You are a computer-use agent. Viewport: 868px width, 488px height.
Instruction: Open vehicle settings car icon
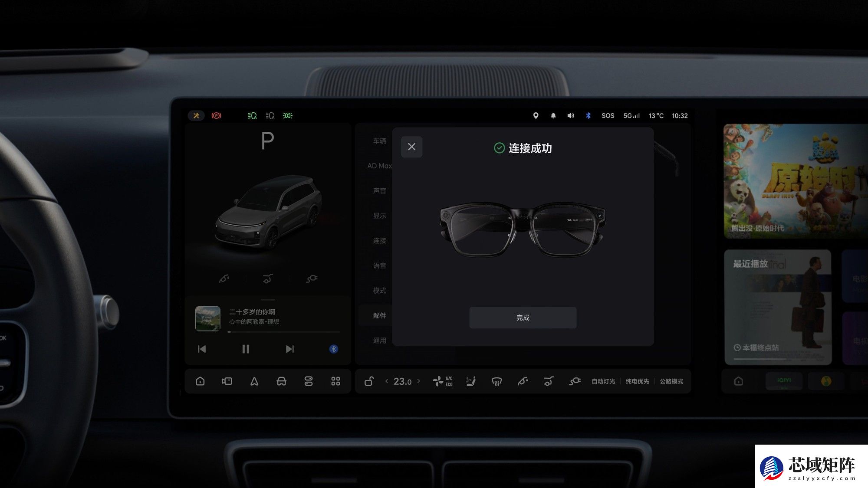coord(281,381)
